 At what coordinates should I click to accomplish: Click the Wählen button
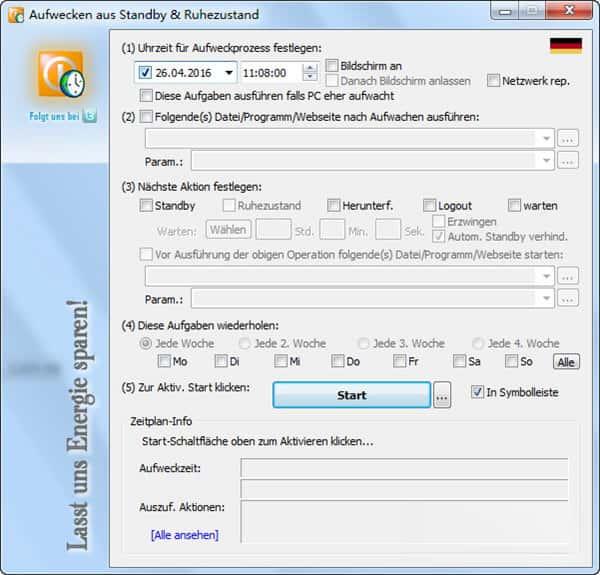click(x=228, y=230)
